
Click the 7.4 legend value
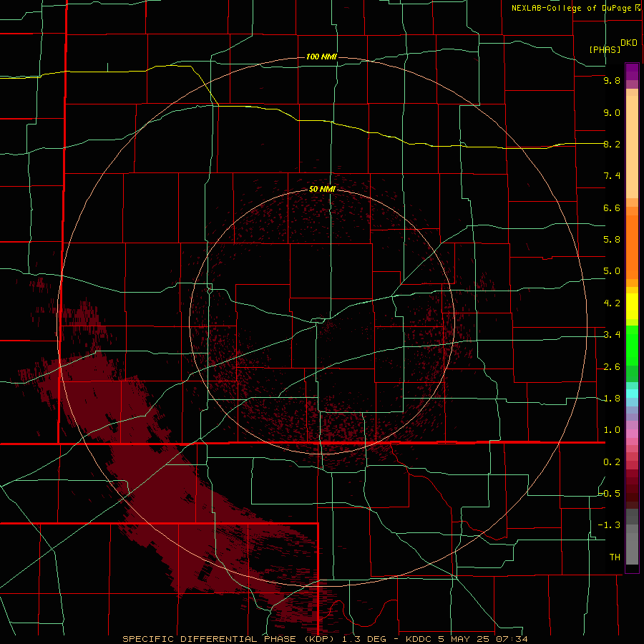coord(612,176)
